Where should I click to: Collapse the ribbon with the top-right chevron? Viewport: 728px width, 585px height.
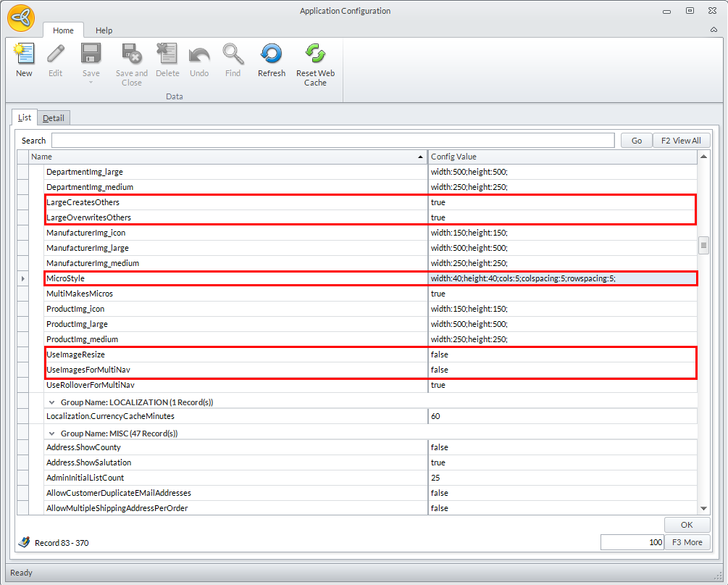[714, 30]
